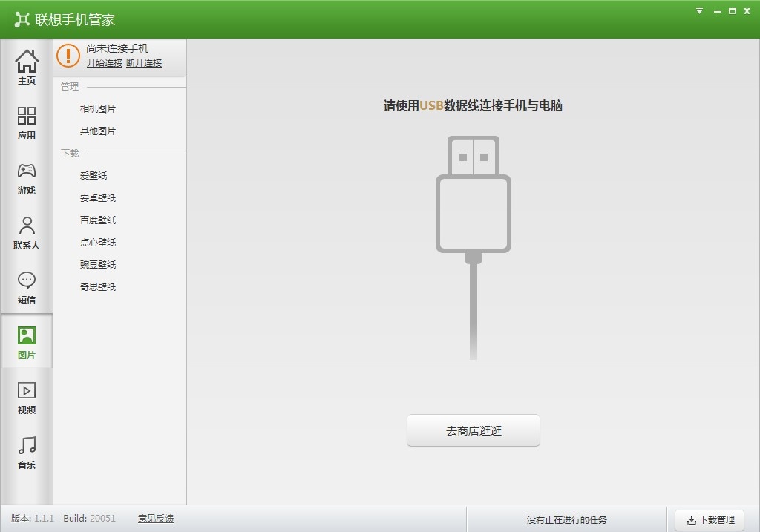Open the 视频 videos section

pyautogui.click(x=27, y=397)
